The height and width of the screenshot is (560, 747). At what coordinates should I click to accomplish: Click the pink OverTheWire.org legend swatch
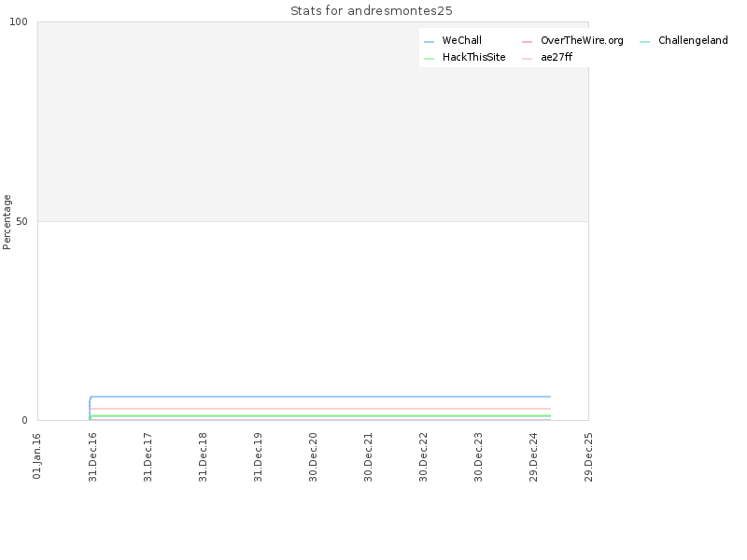tap(527, 42)
